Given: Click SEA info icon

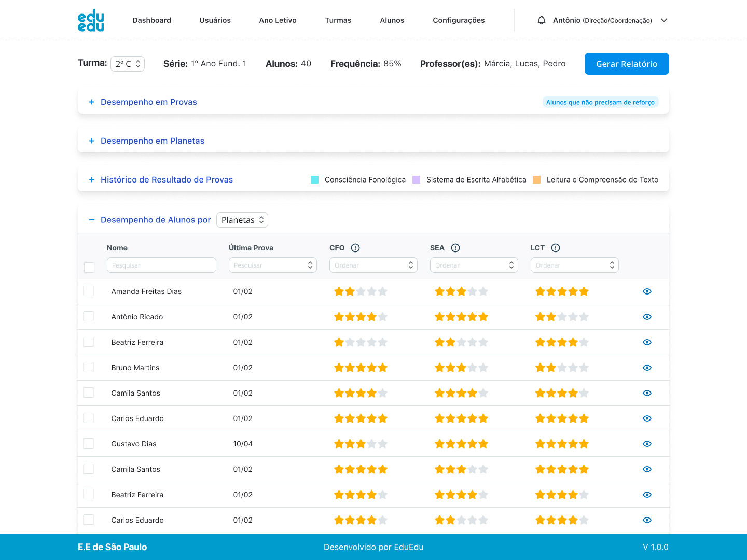Looking at the screenshot, I should (x=455, y=248).
